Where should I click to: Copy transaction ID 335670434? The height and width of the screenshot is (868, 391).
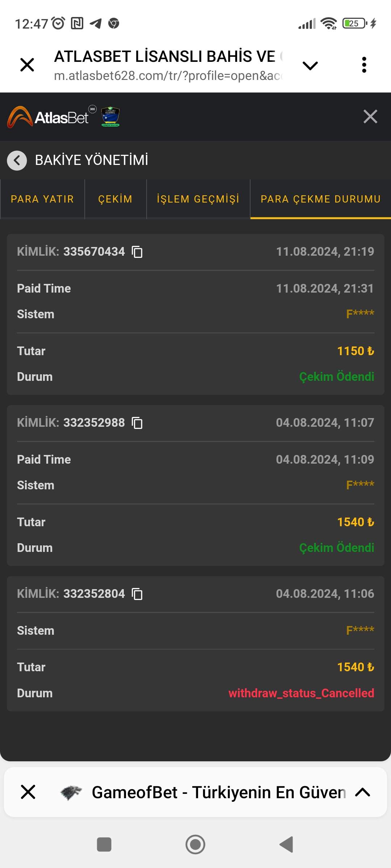[137, 252]
